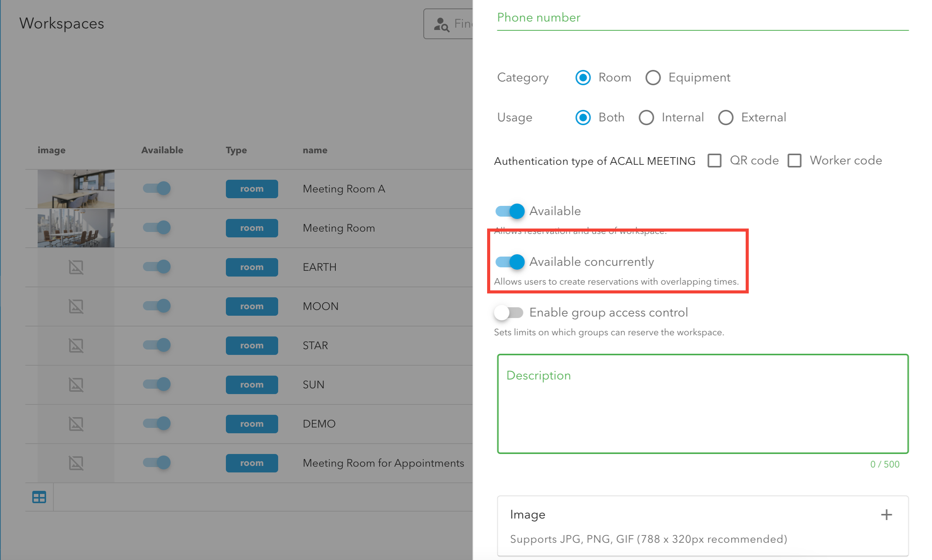Select Internal usage option

[646, 118]
